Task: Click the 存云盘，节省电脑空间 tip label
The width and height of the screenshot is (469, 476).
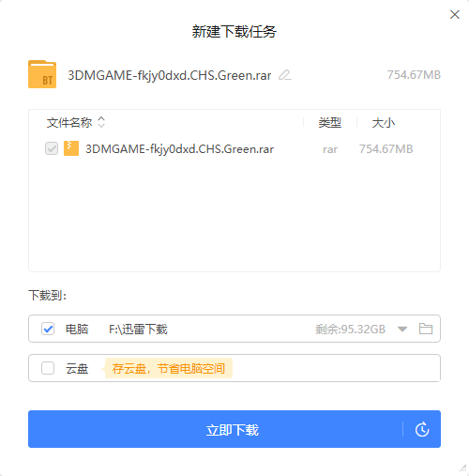Action: click(x=169, y=368)
